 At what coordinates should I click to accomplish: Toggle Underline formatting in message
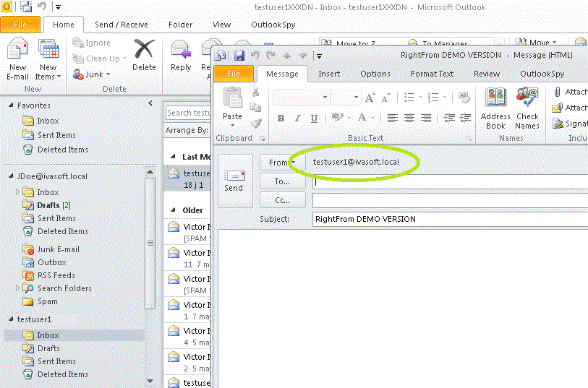coord(314,118)
